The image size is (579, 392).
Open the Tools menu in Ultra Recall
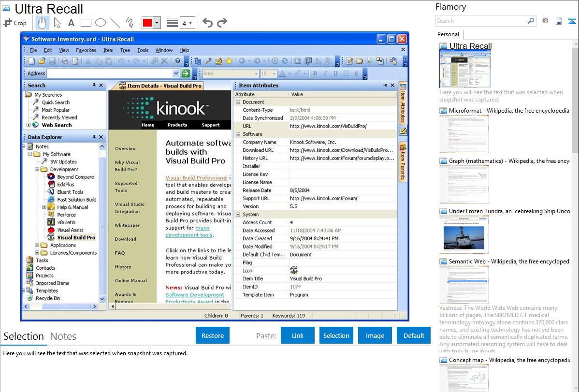point(143,50)
